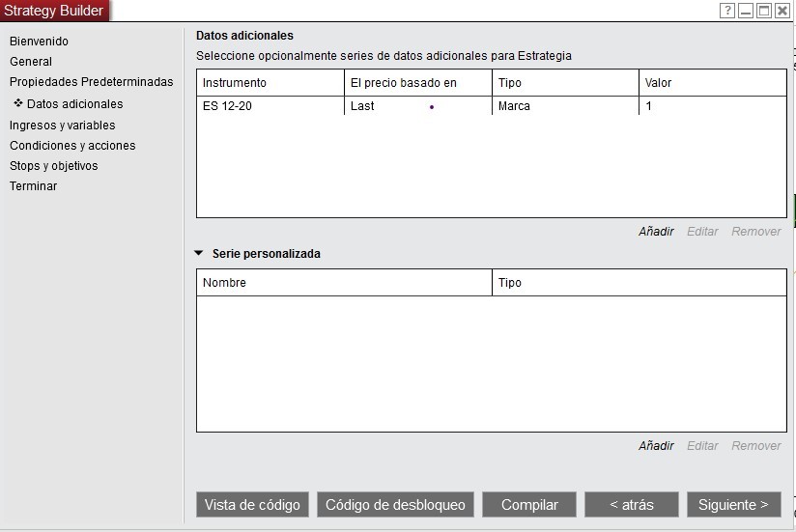
Task: Collapse the Serie personalizada section
Action: (x=199, y=253)
